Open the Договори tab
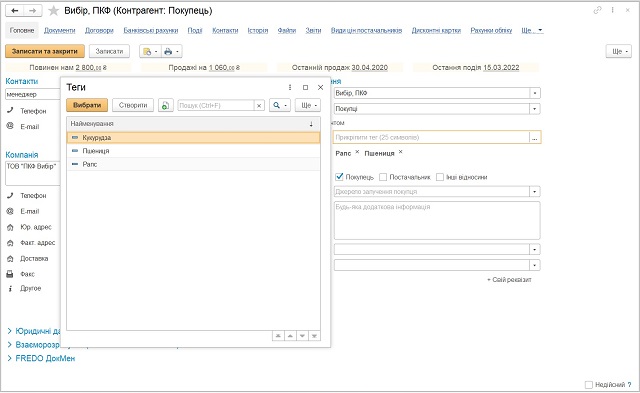This screenshot has height=393, width=640. pos(99,30)
